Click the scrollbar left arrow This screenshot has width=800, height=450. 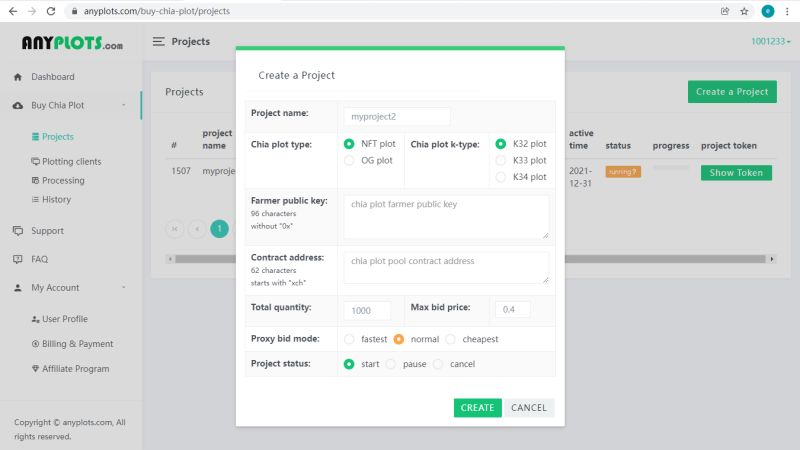pyautogui.click(x=170, y=259)
